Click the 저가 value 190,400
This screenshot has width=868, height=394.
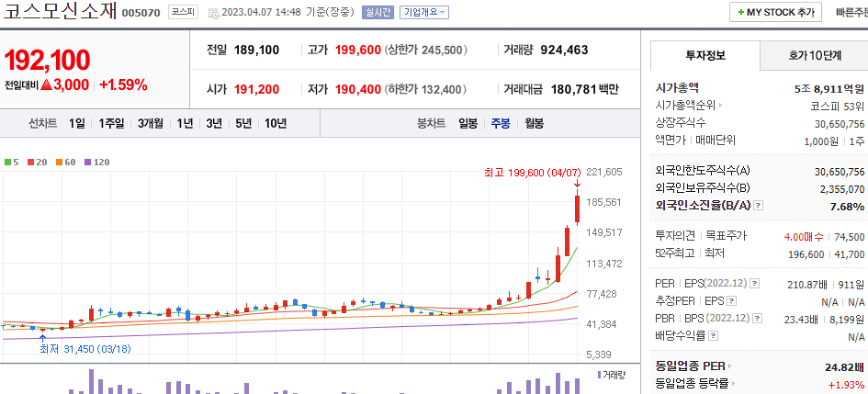click(357, 89)
